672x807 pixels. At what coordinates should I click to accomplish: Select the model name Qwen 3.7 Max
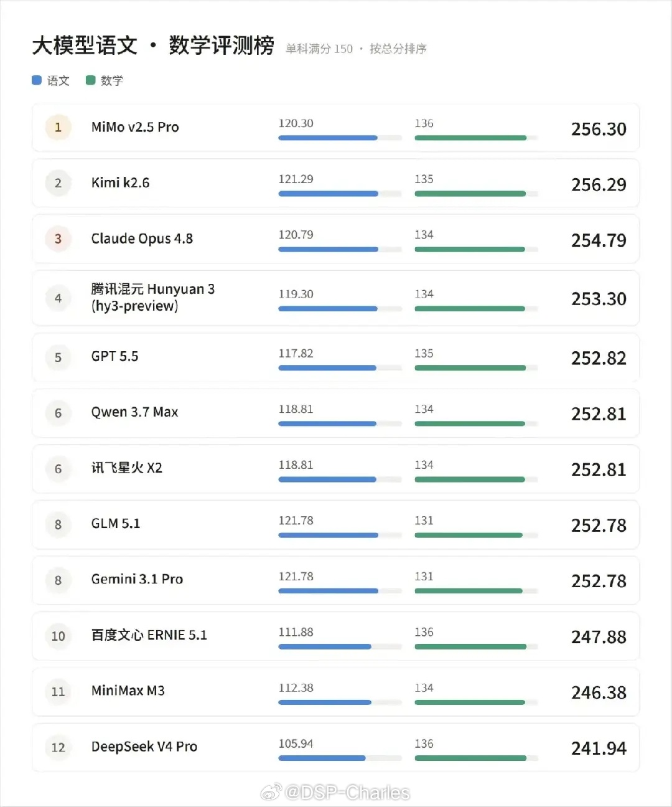point(134,412)
